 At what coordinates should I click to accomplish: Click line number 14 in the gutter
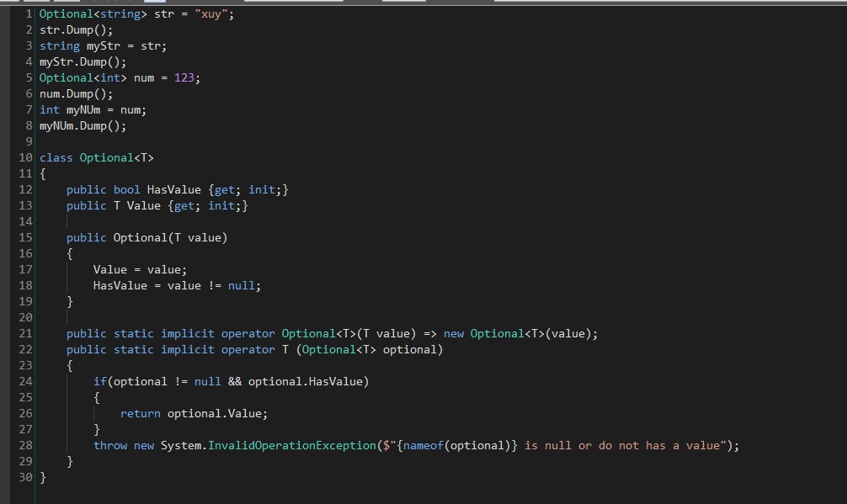click(x=25, y=221)
